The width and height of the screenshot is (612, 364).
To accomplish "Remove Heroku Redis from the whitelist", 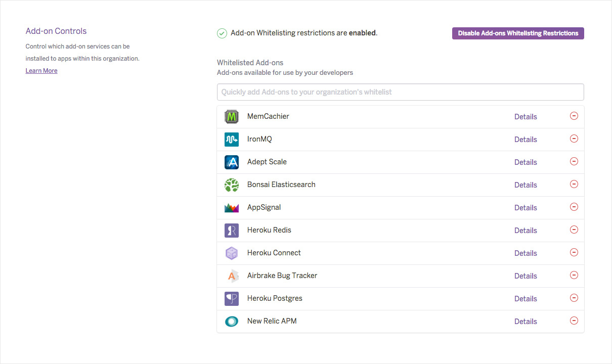I will coord(574,230).
